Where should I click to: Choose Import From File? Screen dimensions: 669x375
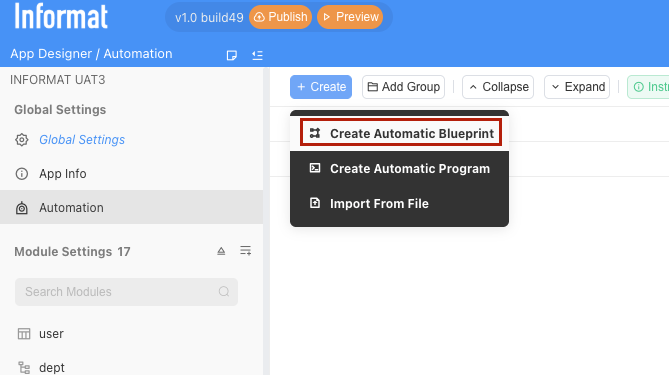click(x=399, y=203)
